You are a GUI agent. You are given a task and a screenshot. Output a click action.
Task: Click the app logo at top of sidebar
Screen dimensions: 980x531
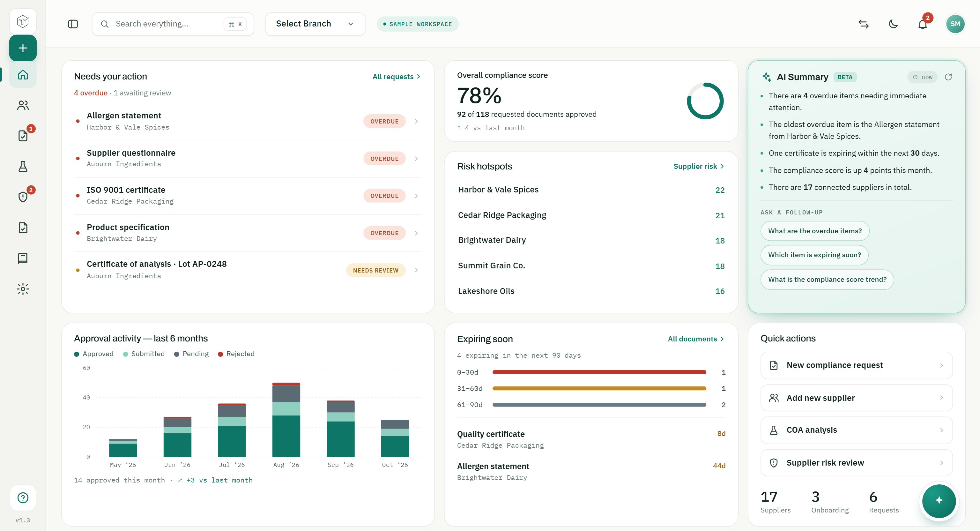click(23, 21)
